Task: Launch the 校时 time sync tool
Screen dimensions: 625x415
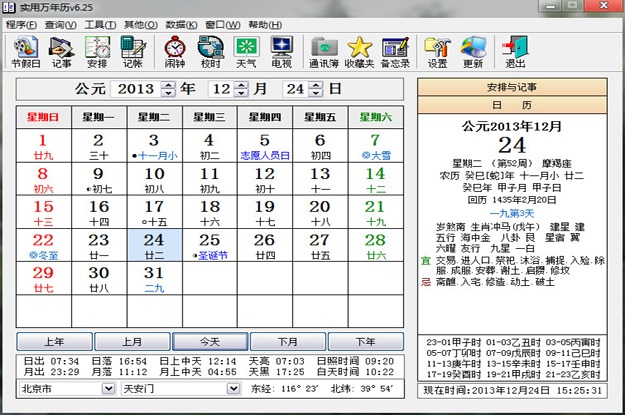Action: tap(210, 52)
